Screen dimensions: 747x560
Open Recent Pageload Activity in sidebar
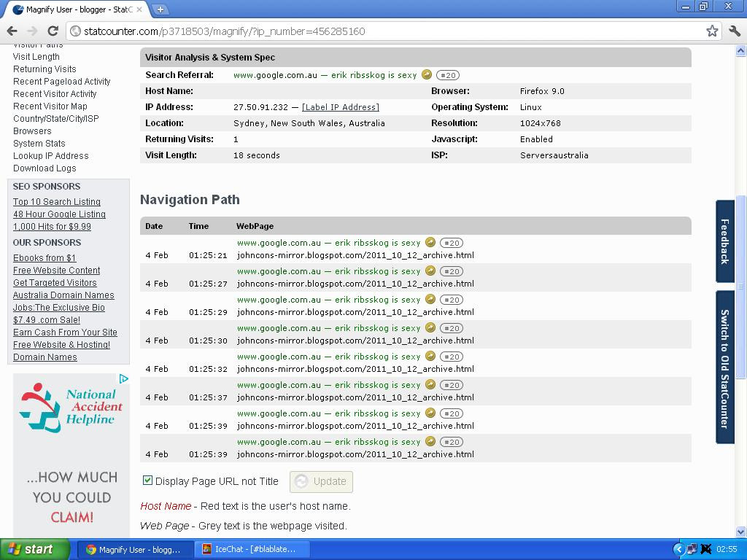click(x=62, y=82)
